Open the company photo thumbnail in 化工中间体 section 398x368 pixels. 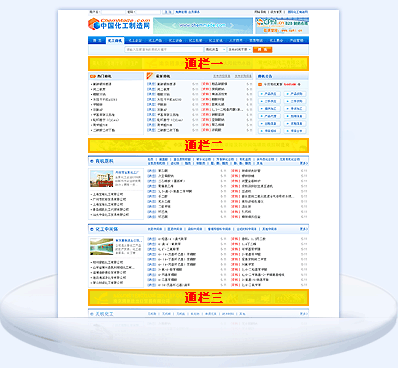tap(102, 247)
